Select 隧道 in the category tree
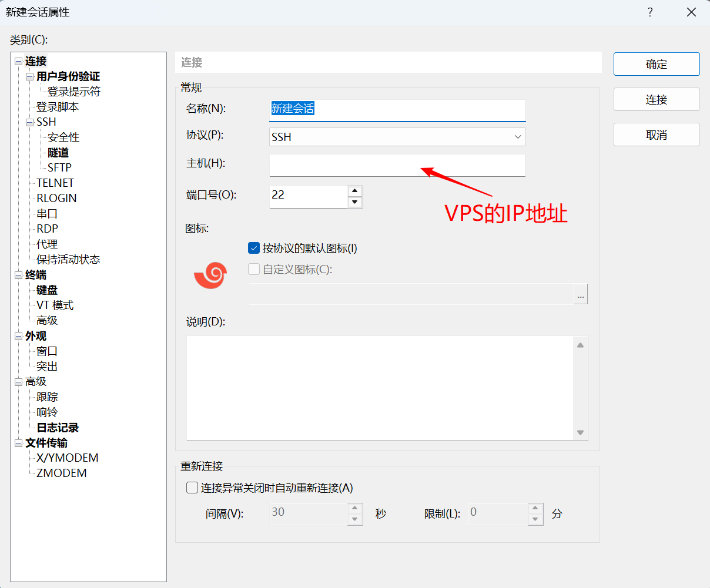This screenshot has height=588, width=710. pyautogui.click(x=58, y=153)
